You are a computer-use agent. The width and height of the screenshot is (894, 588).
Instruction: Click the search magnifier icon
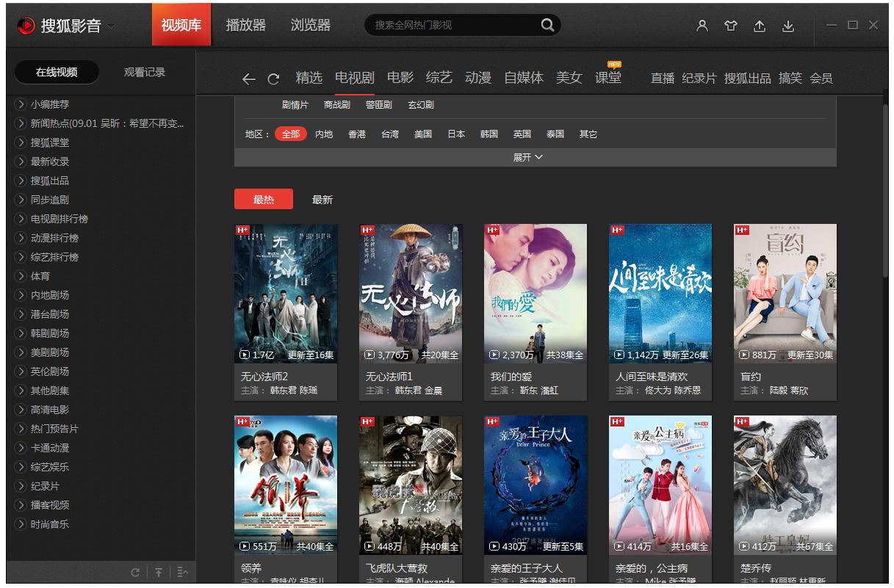click(x=547, y=25)
